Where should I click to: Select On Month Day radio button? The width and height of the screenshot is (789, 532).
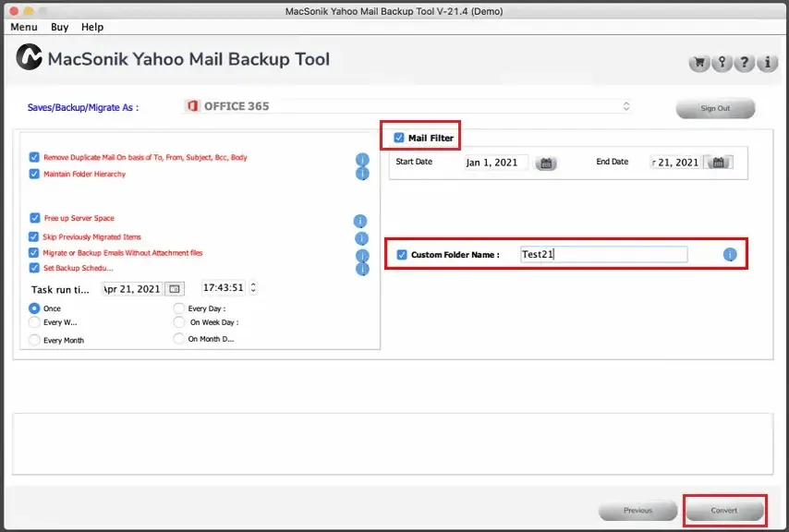coord(178,339)
